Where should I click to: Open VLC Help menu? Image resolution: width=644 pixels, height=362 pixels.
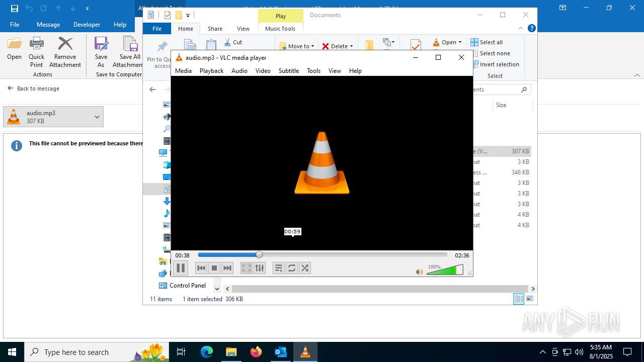click(355, 70)
